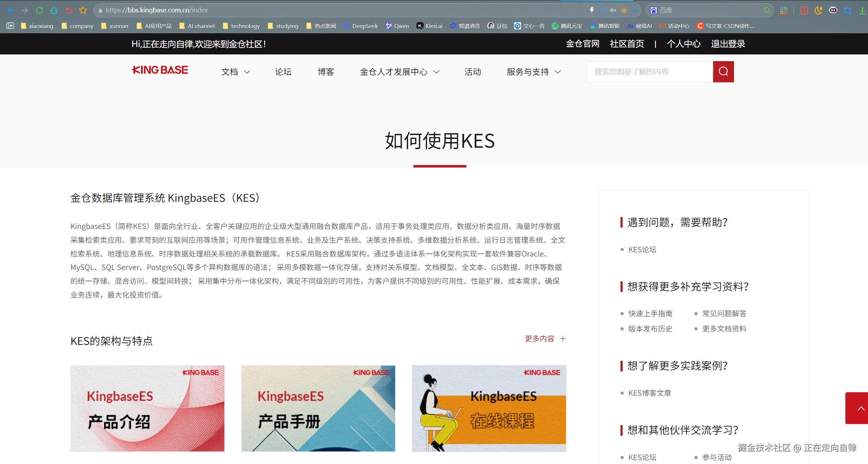The image size is (868, 464).
Task: Expand the 服务与支持 dropdown menu
Action: [534, 72]
